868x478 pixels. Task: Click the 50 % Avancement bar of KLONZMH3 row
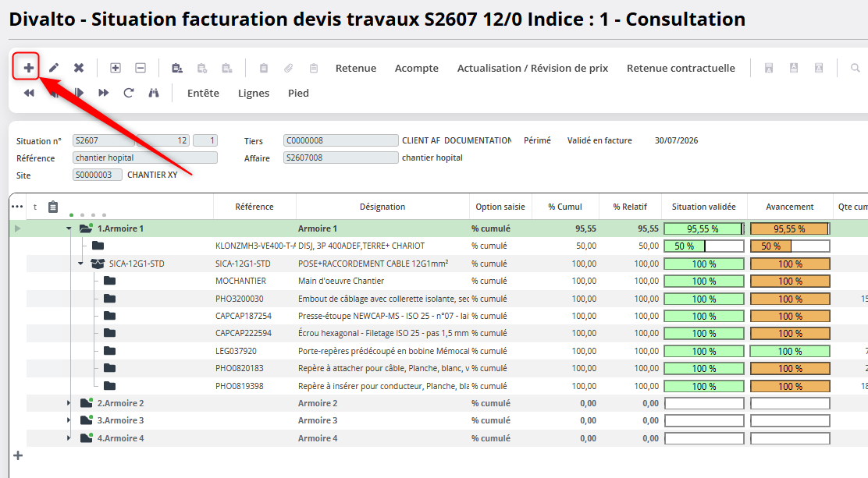(x=790, y=246)
